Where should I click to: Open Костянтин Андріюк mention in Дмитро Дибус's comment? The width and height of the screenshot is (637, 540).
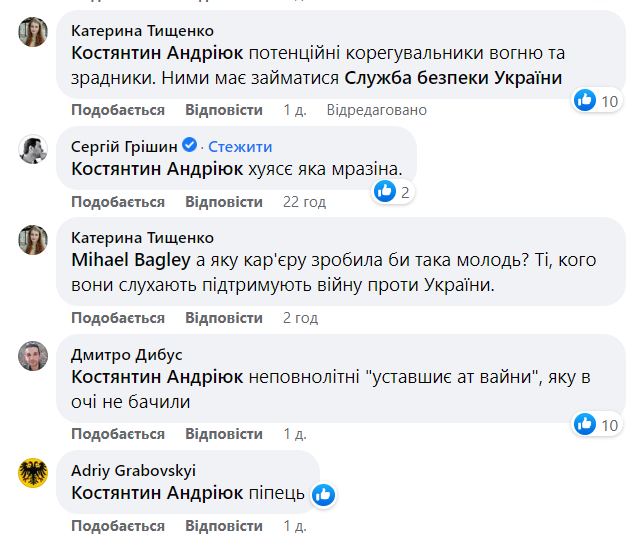coord(157,377)
